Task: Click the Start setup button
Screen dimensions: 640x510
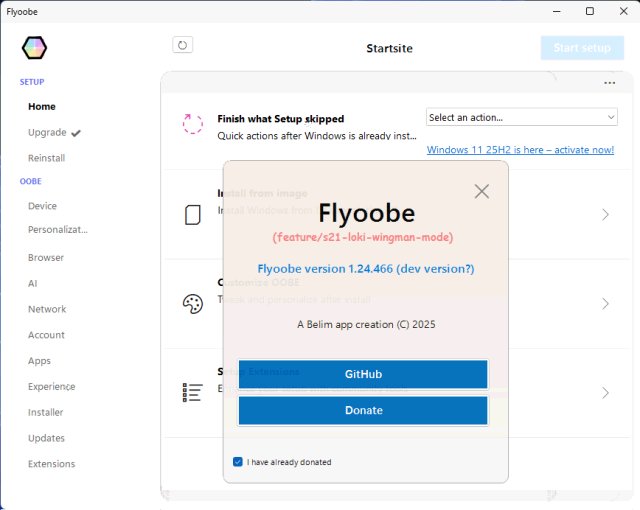Action: click(x=582, y=48)
